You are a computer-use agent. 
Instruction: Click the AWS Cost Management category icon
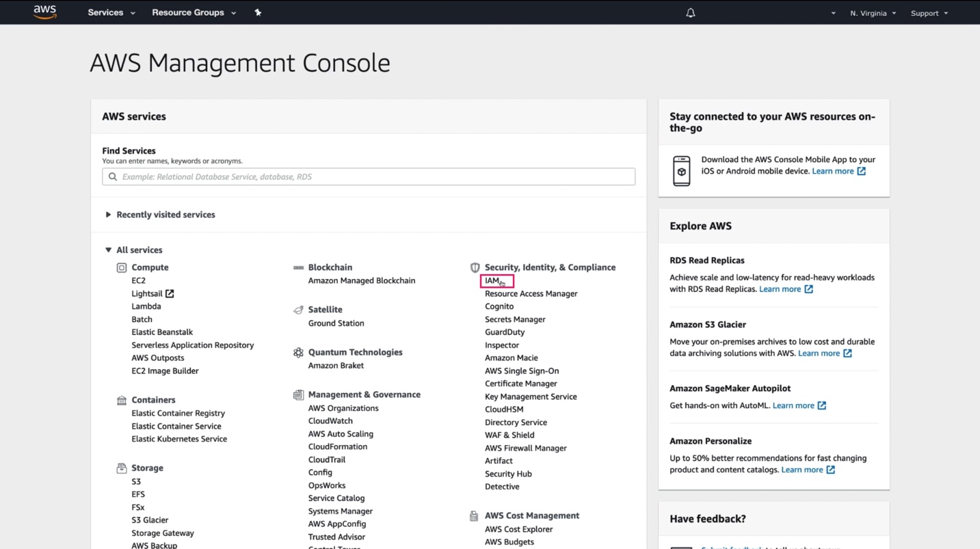(x=474, y=515)
